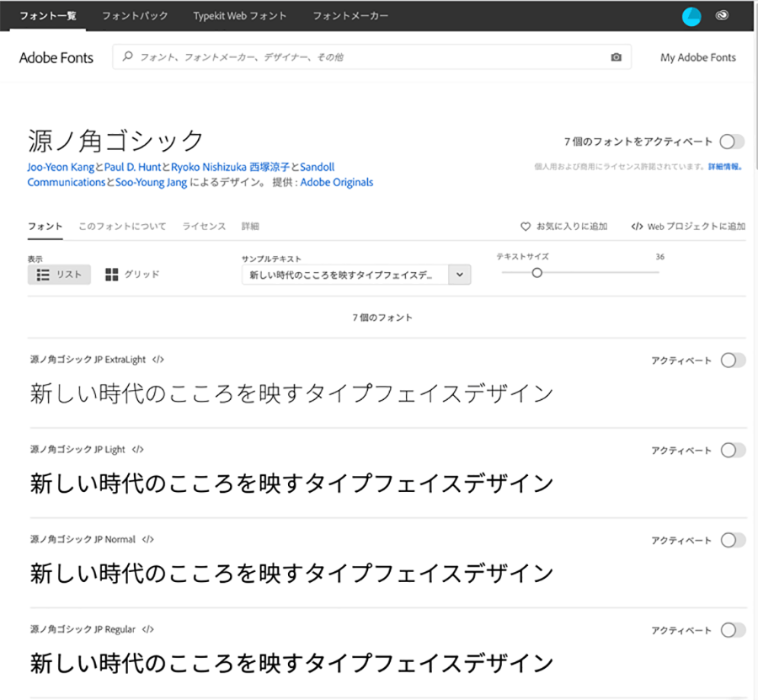Click embed code icon beside JP Regular
The width and height of the screenshot is (758, 700).
point(148,629)
